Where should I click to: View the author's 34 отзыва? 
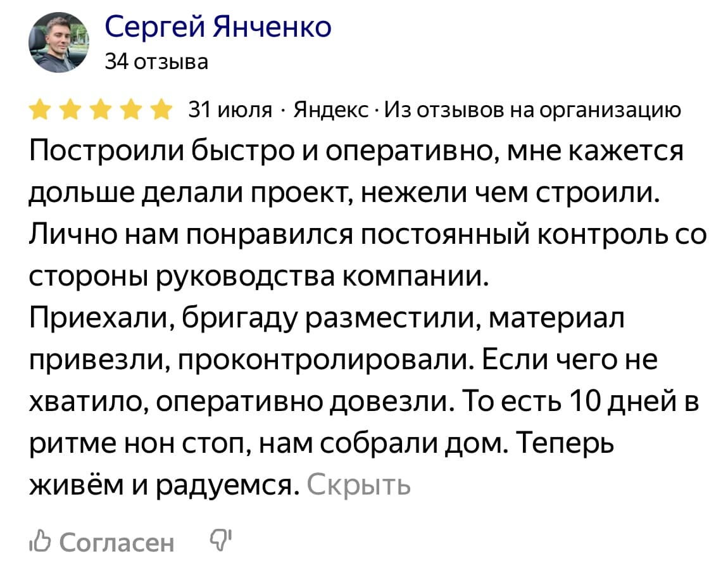pyautogui.click(x=156, y=62)
